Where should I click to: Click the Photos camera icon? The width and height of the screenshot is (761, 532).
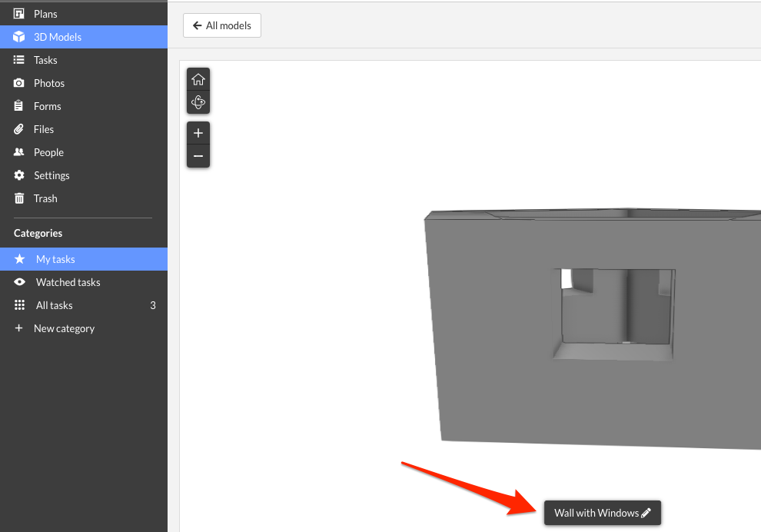(x=19, y=83)
